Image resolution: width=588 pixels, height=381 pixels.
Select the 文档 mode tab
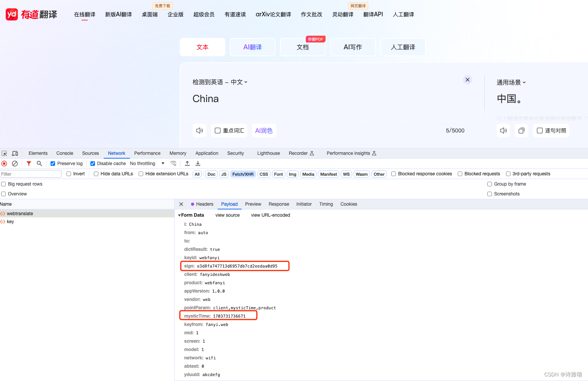(303, 47)
